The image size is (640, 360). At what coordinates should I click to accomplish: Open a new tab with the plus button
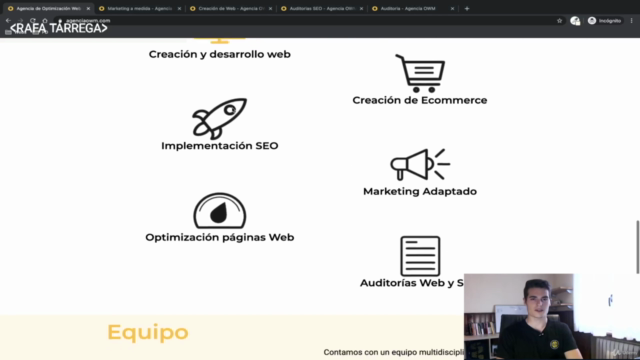click(x=467, y=9)
